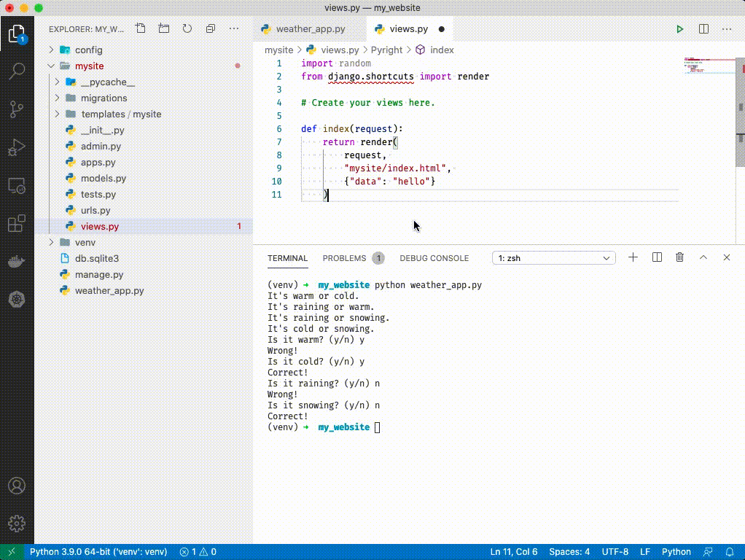Click the UTF-8 encoding in status bar

tap(615, 552)
